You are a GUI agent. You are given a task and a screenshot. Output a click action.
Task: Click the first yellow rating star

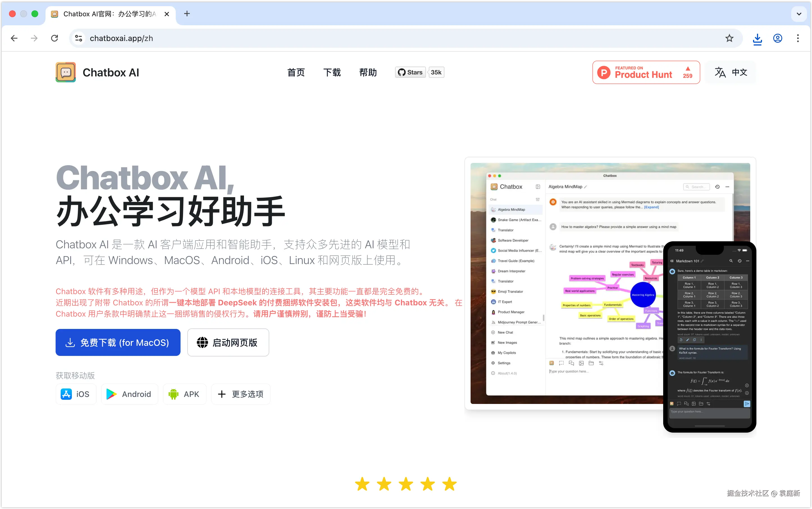tap(362, 484)
